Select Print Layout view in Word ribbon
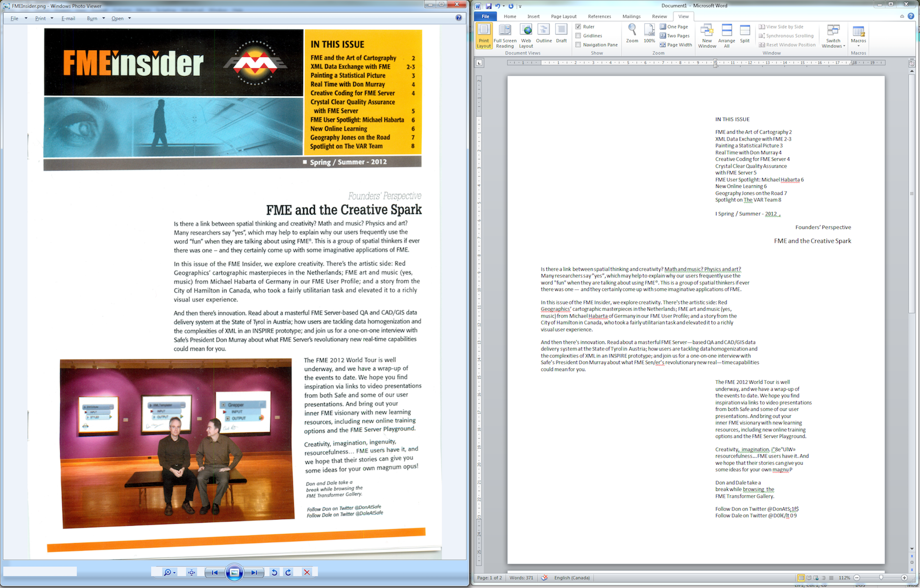Screen dimensions: 920x588 tap(484, 36)
